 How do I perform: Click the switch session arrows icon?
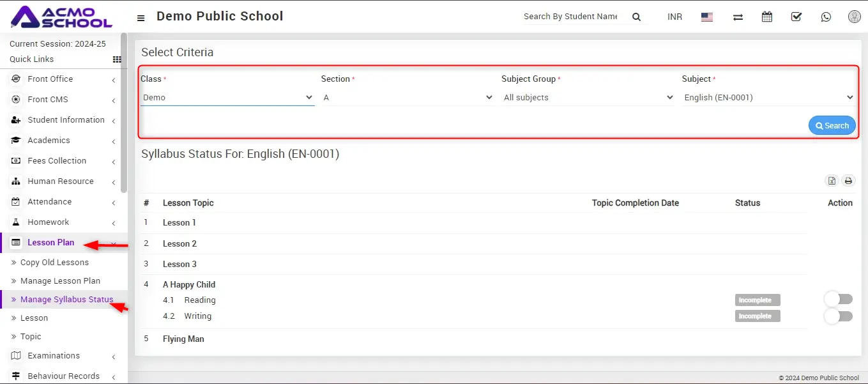coord(738,17)
